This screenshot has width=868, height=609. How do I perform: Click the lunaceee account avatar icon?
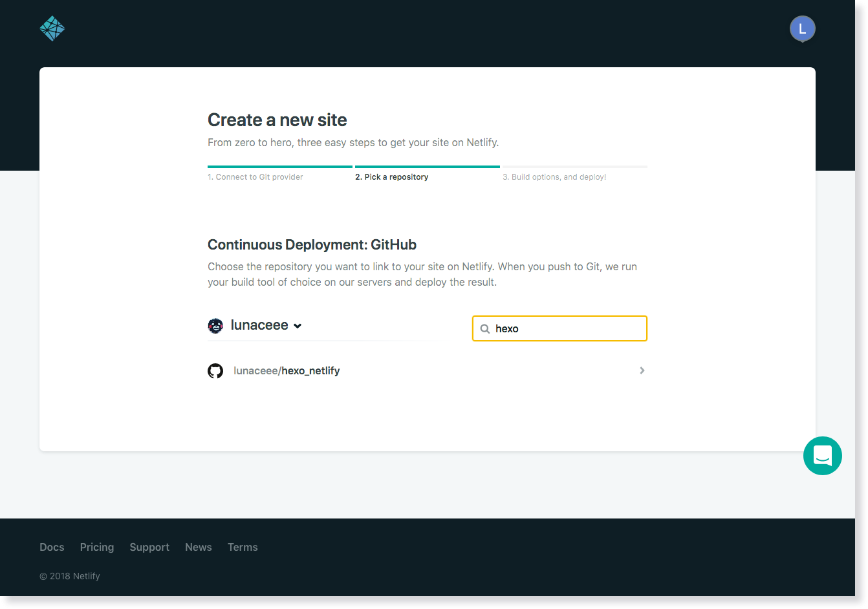(x=215, y=325)
